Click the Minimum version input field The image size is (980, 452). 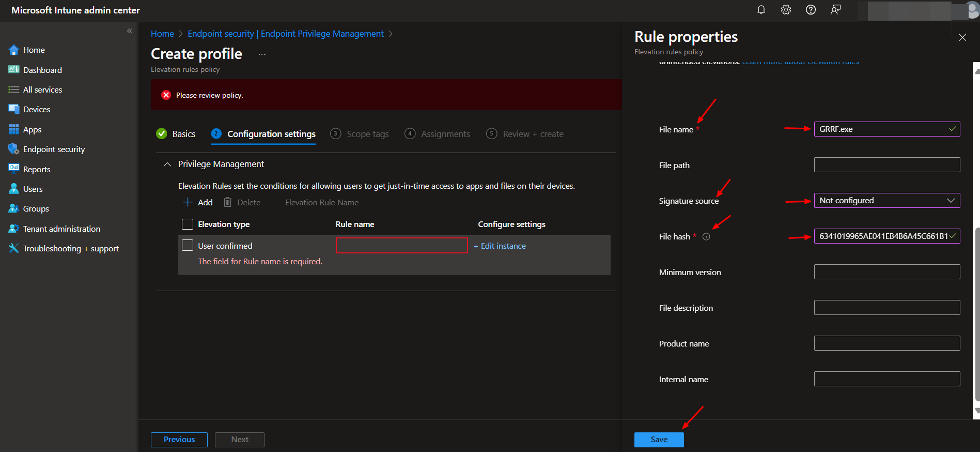click(886, 272)
